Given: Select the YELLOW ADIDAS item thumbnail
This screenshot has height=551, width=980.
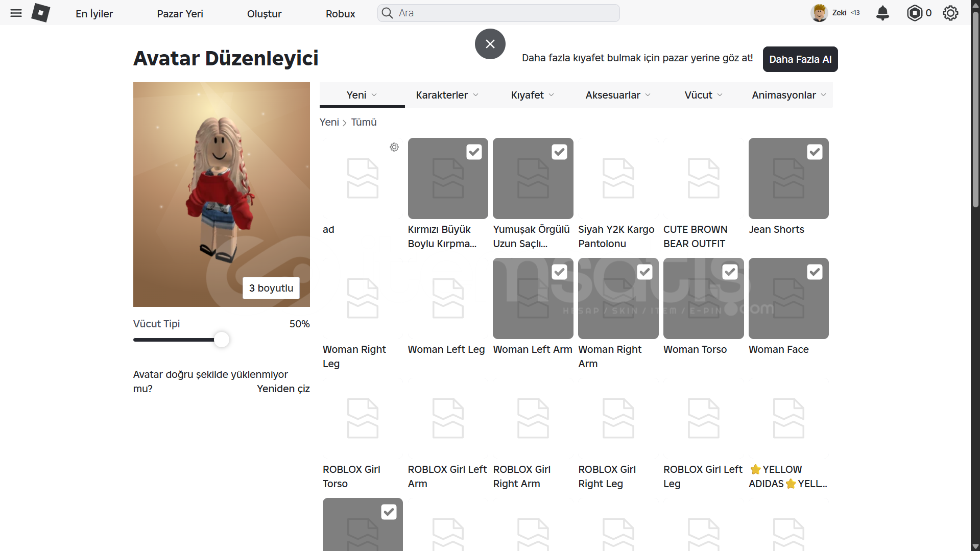Looking at the screenshot, I should coord(788,418).
